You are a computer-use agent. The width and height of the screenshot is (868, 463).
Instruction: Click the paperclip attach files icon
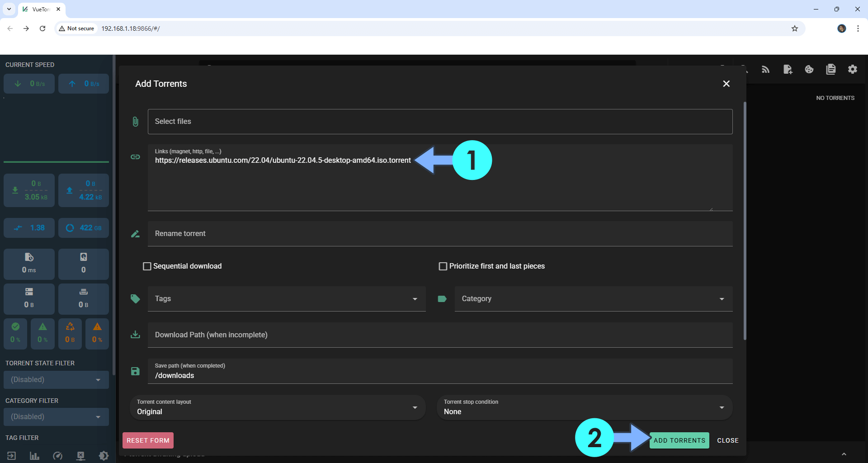(x=135, y=122)
